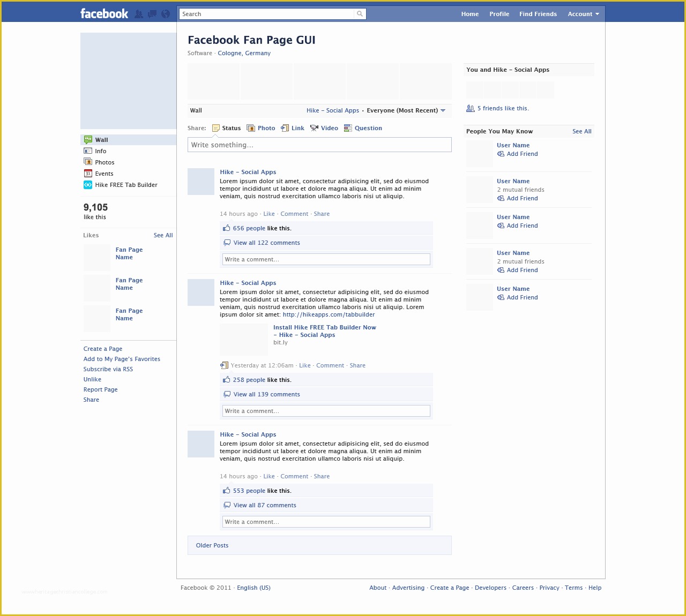
Task: Click comment bubble icon beside 87 comments
Action: [227, 505]
